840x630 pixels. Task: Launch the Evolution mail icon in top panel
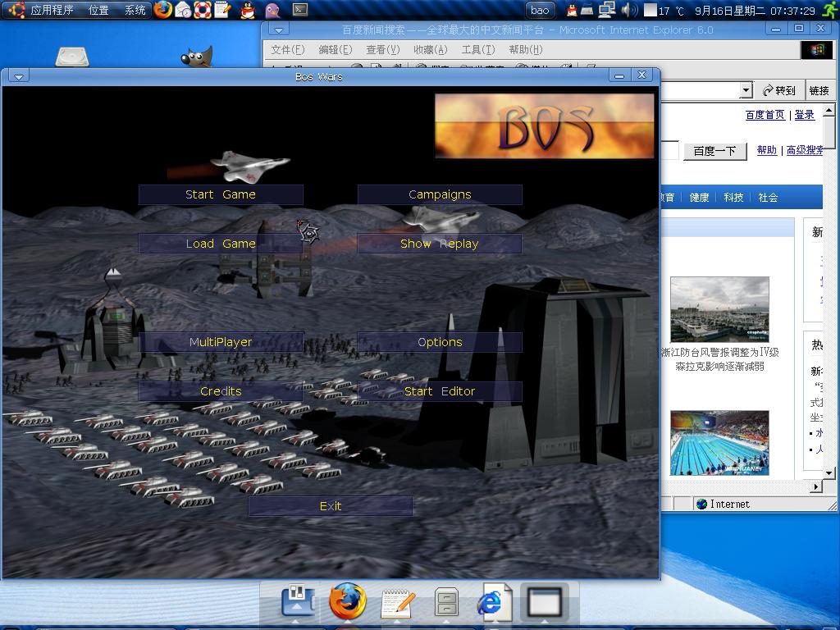(183, 10)
